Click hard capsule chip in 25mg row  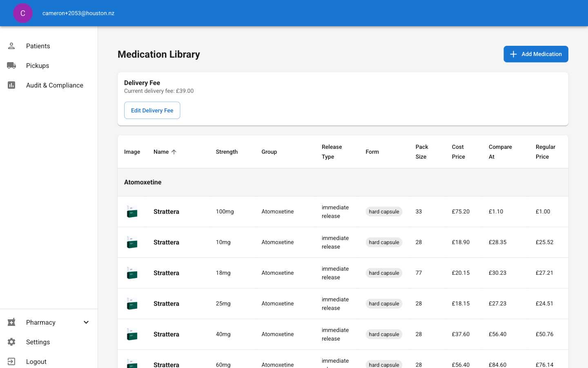point(384,303)
